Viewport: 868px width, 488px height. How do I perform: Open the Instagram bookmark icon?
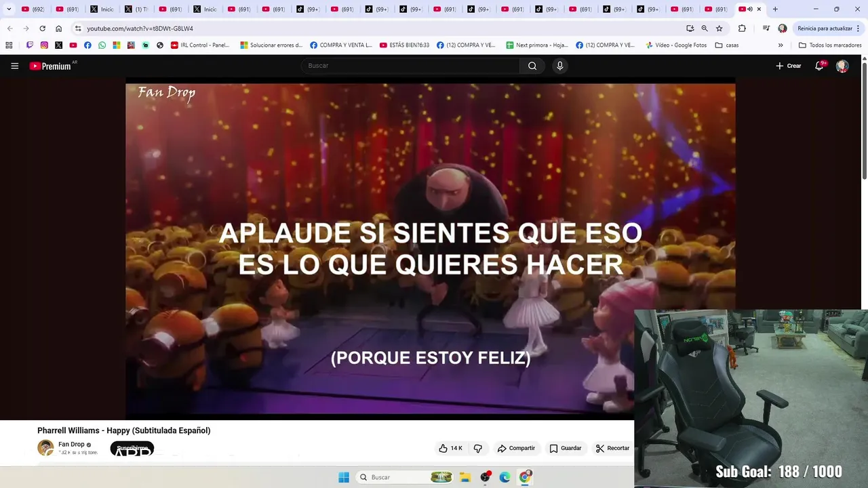44,45
